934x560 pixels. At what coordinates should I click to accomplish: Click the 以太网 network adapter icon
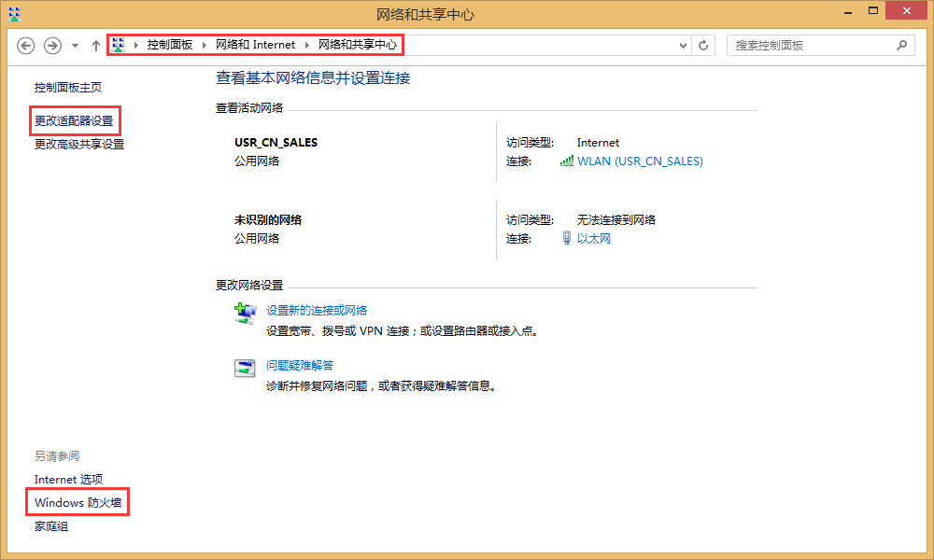(x=567, y=238)
